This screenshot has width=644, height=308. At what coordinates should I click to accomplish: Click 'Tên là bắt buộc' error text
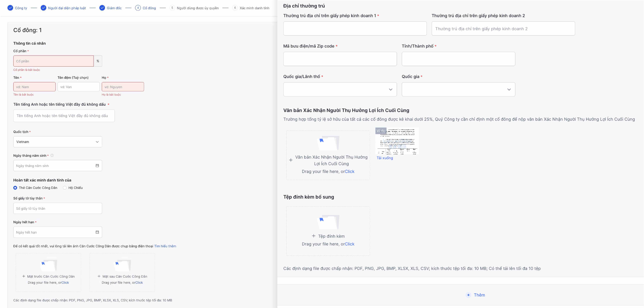(x=23, y=95)
